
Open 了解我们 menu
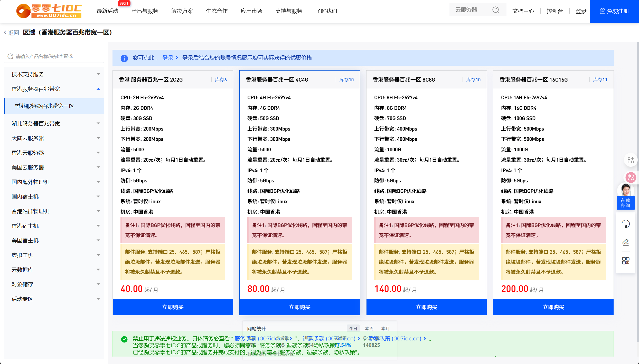point(326,11)
